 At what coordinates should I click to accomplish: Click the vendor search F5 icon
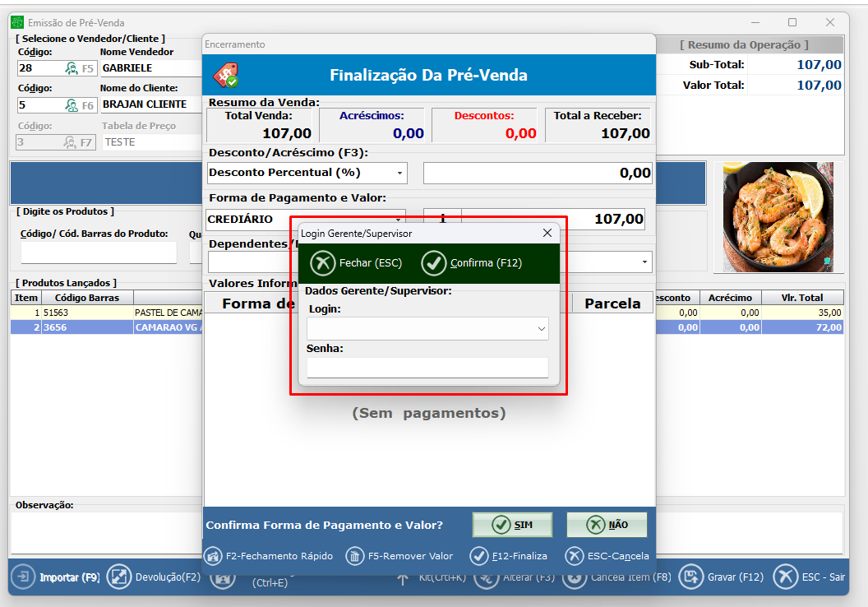point(72,68)
